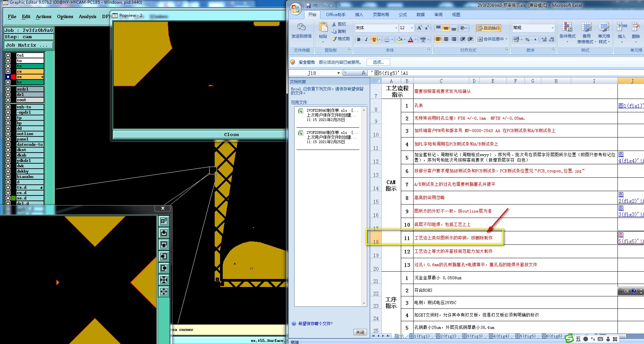The image size is (644, 344).
Task: Click the red color swatch beside ss layer
Action: 13,77
